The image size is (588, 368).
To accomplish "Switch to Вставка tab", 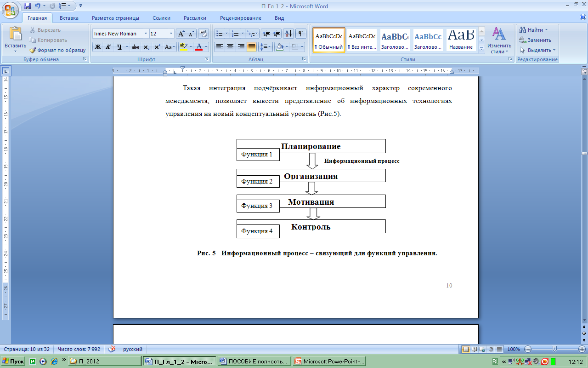I will click(x=69, y=18).
